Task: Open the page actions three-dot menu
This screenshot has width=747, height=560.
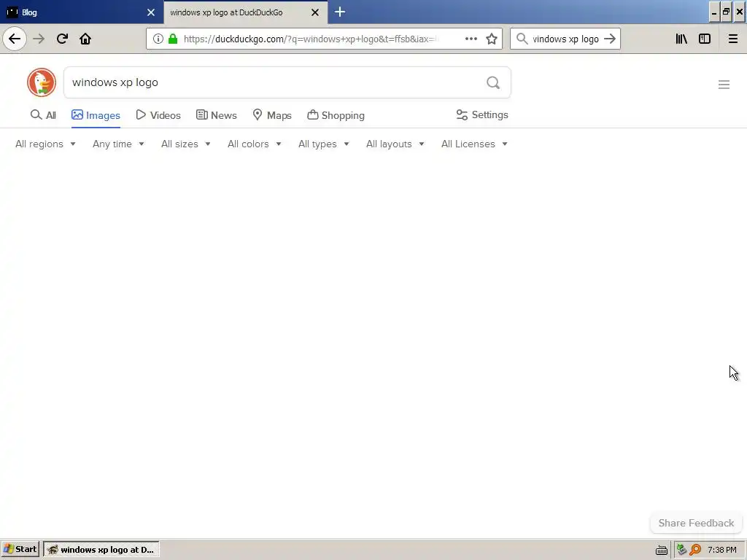Action: pos(471,39)
